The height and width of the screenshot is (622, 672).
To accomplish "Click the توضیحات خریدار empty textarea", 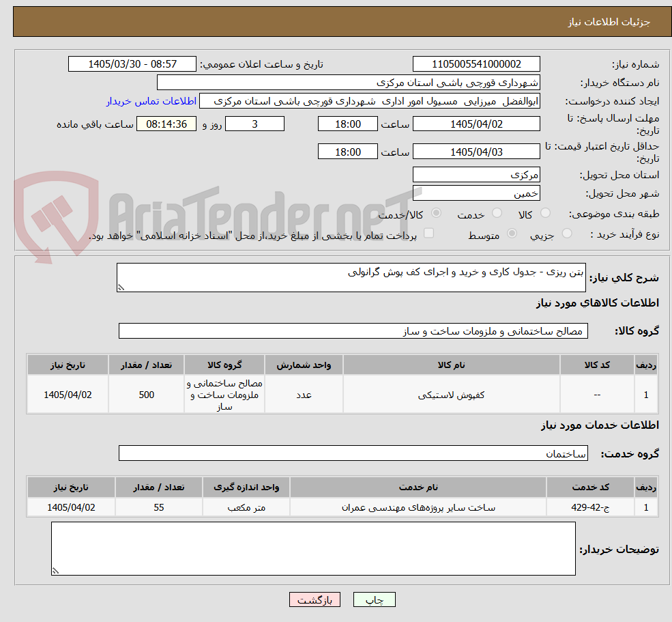I will click(x=313, y=549).
